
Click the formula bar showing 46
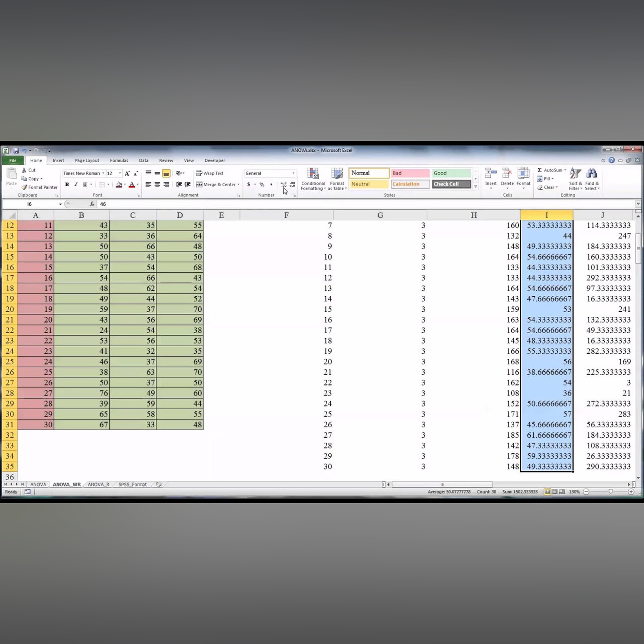coord(366,204)
